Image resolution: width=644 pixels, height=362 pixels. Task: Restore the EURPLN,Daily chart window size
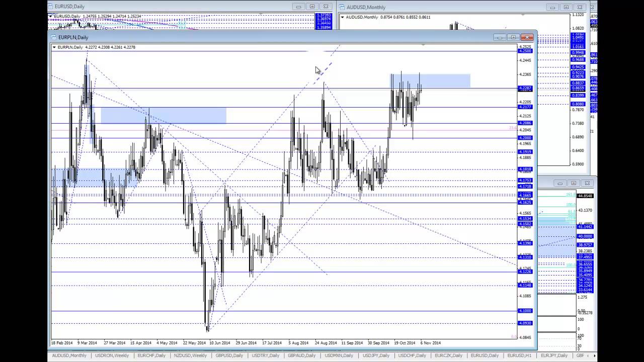[x=514, y=37]
